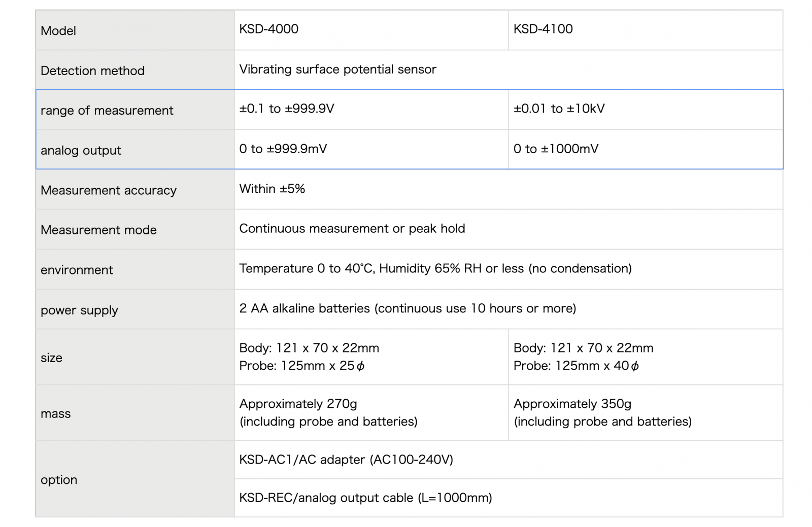Click the KSD-REC/analog output cable row
This screenshot has width=812, height=527.
click(x=509, y=498)
